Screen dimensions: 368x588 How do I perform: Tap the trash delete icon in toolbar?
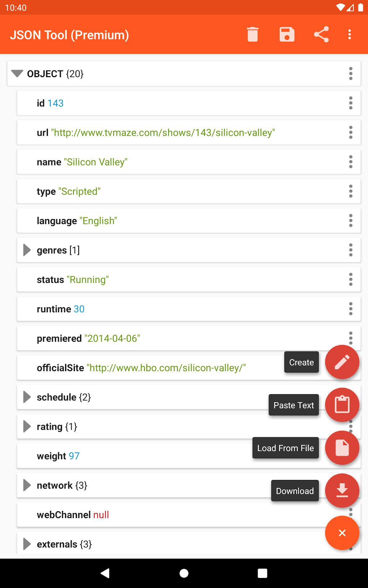(x=253, y=34)
